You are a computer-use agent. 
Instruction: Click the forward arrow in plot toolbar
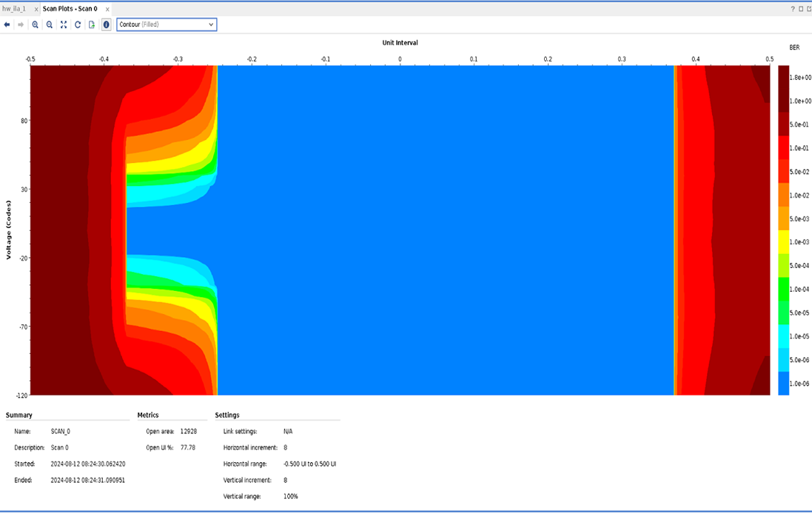point(21,24)
